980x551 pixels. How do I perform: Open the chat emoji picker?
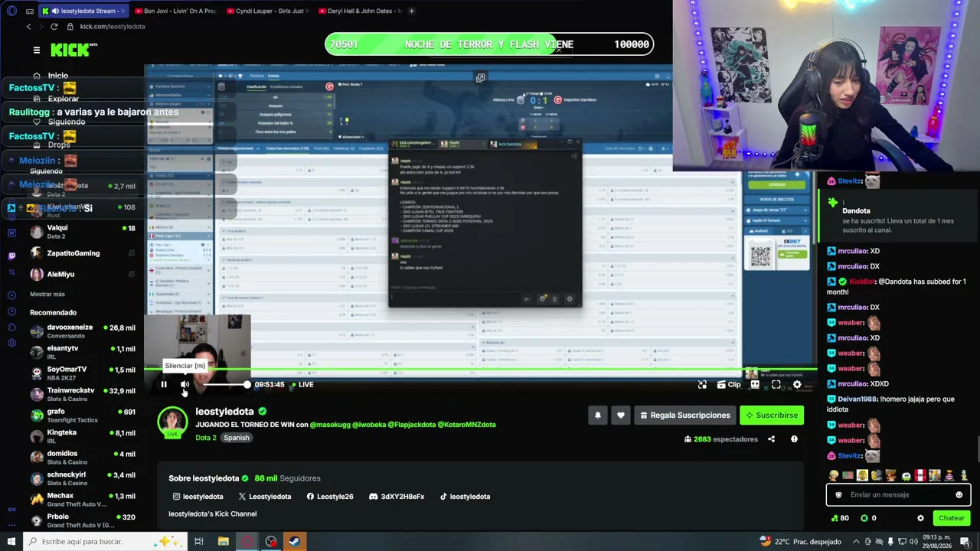[959, 495]
